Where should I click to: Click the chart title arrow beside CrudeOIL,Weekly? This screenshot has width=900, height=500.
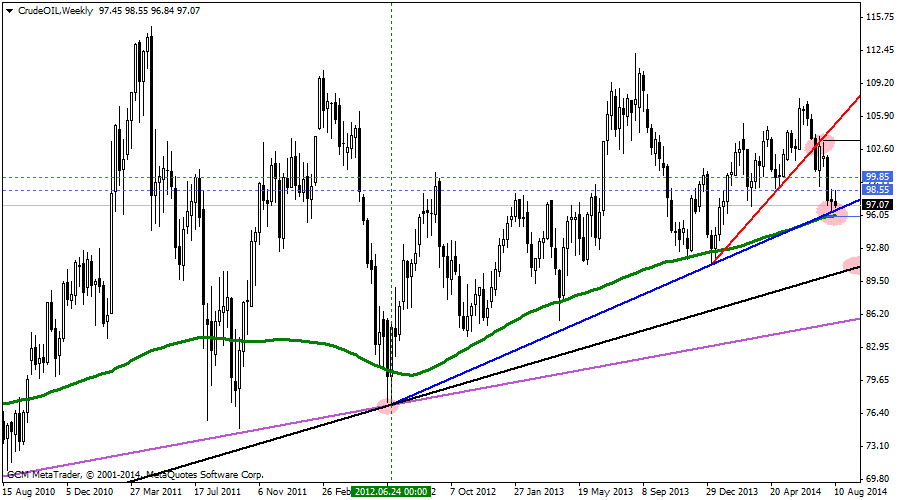10,9
